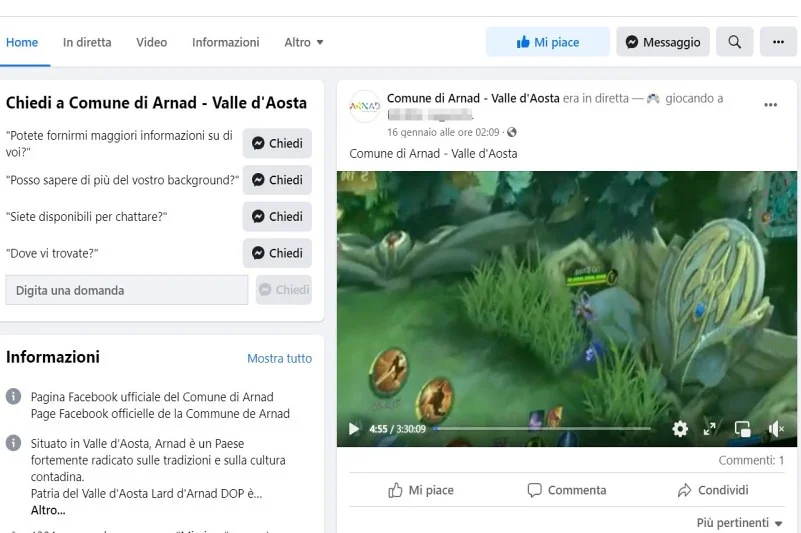Open the Video tab
This screenshot has width=801, height=533.
tap(151, 42)
